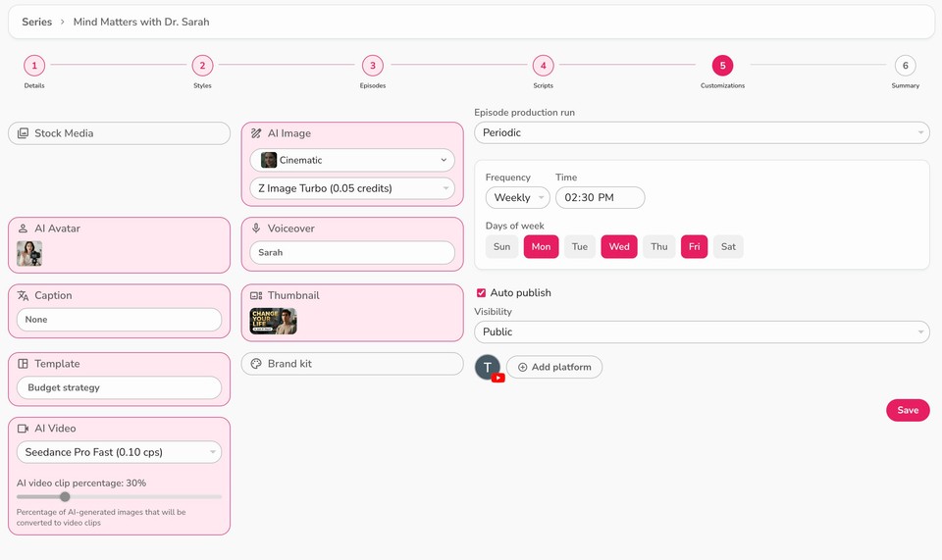Click the Thumbnail preview image
The width and height of the screenshot is (942, 560).
[x=273, y=322]
